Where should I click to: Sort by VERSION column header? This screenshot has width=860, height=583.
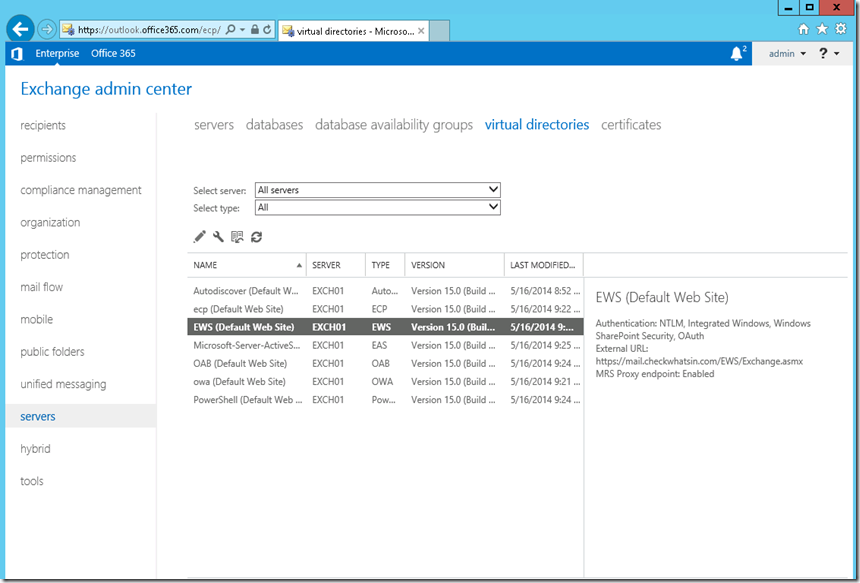(x=455, y=265)
